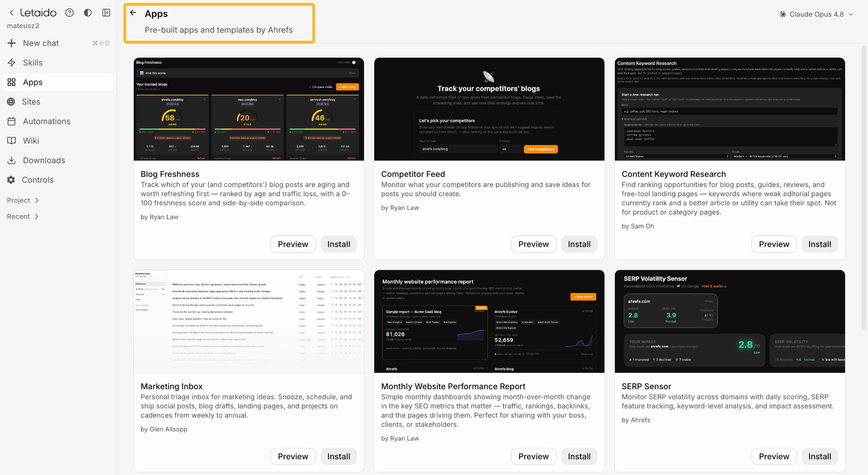Click the Blog Freshness title
Viewport: 868px width, 475px height.
click(170, 174)
